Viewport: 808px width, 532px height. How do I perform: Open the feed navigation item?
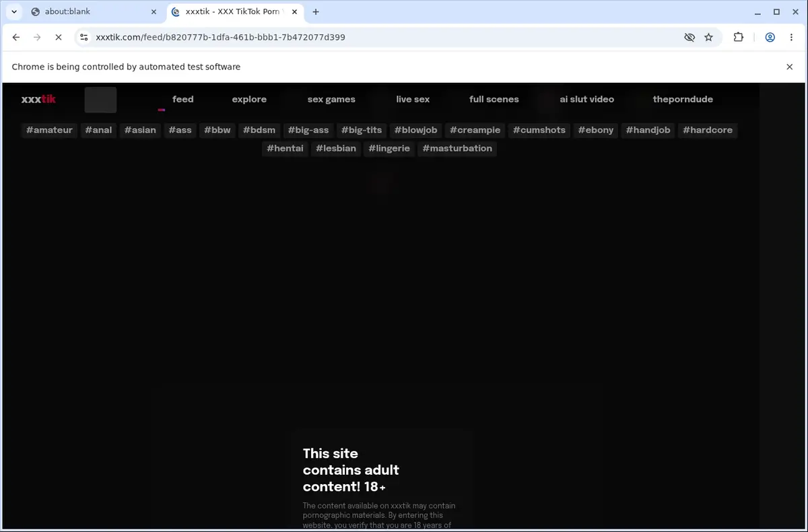pyautogui.click(x=183, y=99)
